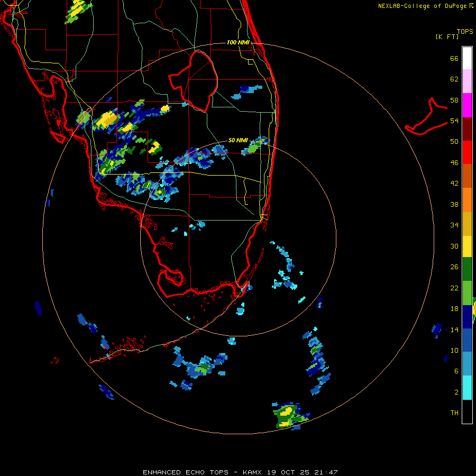The image size is (476, 476).
Task: Pick the bright yellow swatch on the color bar
Action: (x=467, y=246)
